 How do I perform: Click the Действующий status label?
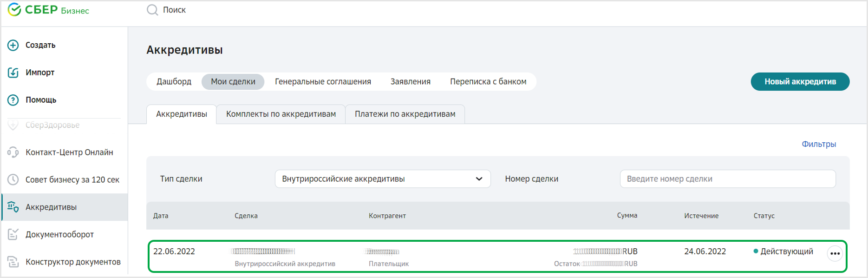coord(787,252)
